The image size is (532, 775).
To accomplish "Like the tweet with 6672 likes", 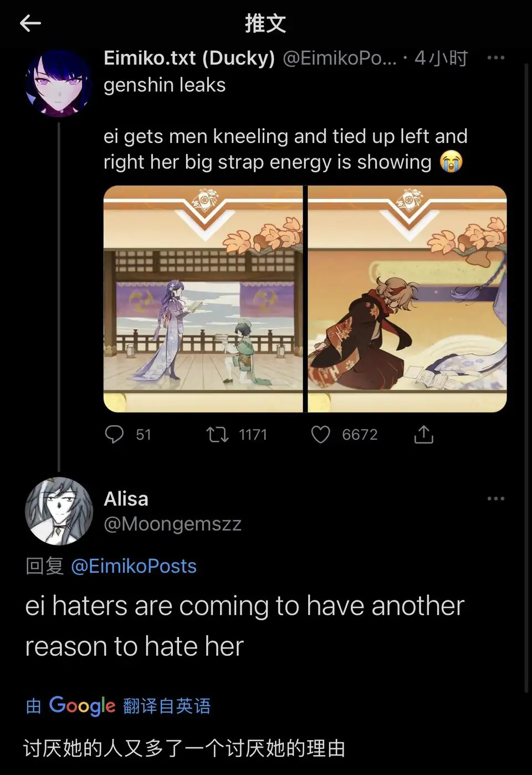I will point(321,434).
